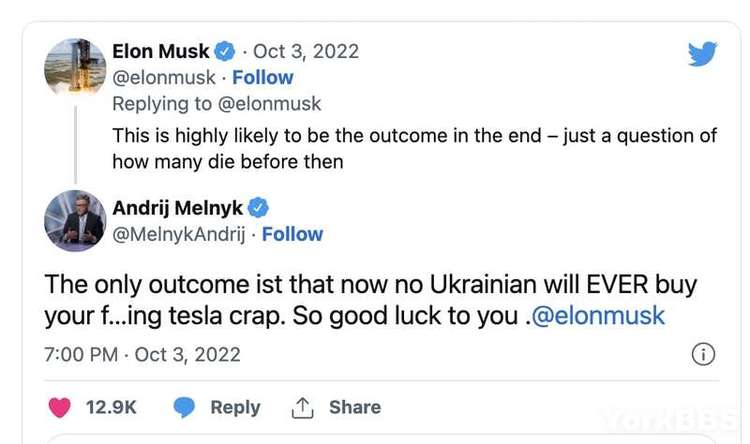750x444 pixels.
Task: Follow @MelnykAndrij account
Action: coord(292,234)
